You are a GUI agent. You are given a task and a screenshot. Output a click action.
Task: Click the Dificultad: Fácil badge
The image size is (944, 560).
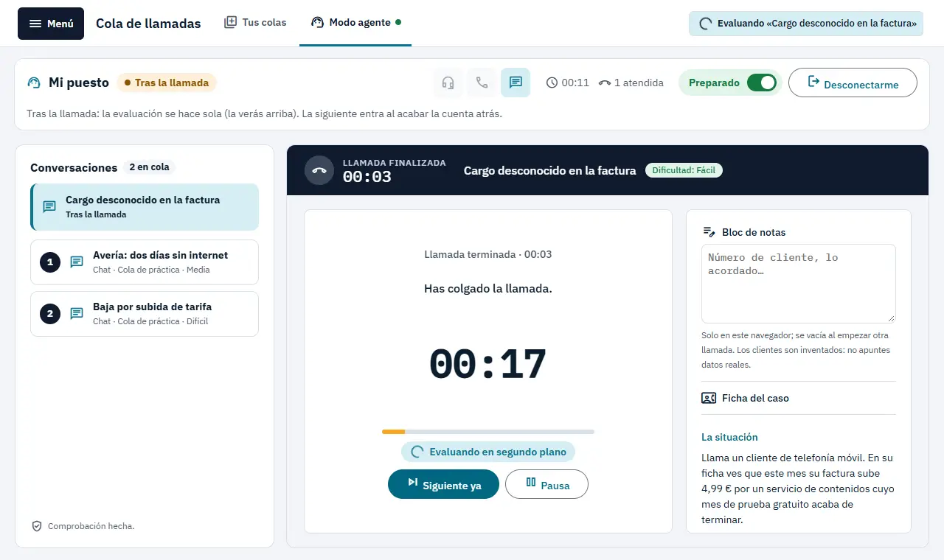click(684, 170)
